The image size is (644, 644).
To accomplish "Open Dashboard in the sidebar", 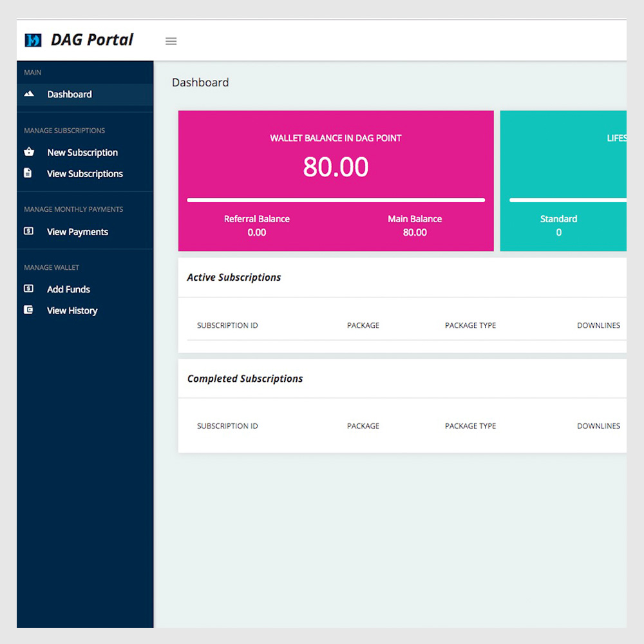I will pos(70,94).
